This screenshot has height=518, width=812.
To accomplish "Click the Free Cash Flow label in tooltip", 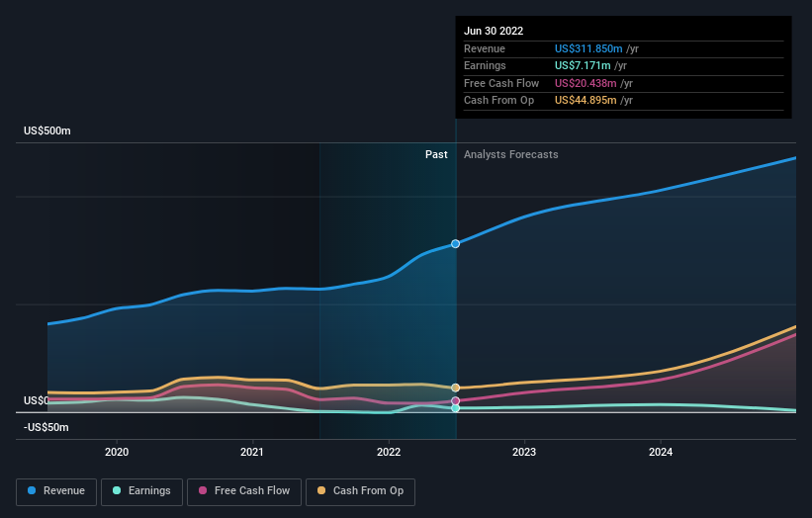I will tap(501, 83).
